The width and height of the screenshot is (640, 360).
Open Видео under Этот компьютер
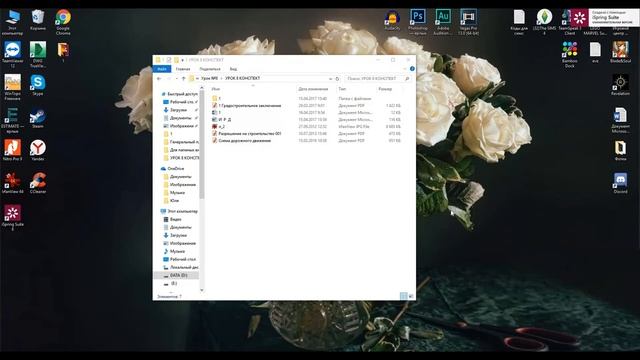click(175, 219)
